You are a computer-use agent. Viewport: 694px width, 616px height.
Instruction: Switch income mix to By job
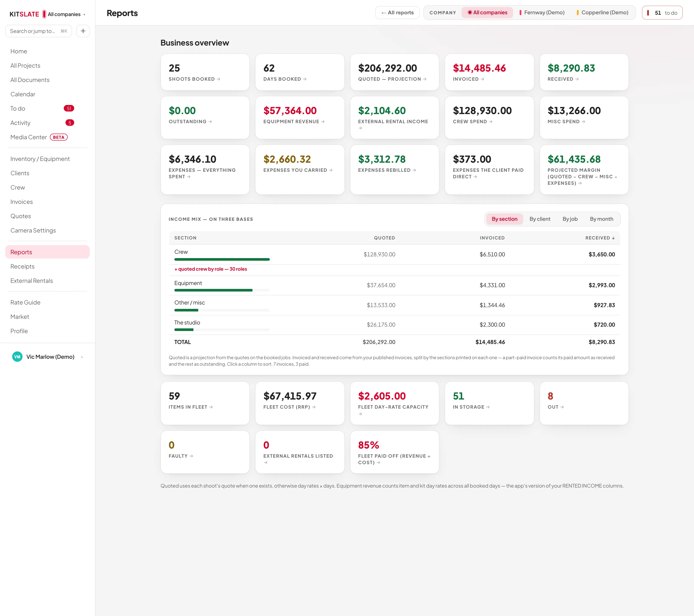point(570,219)
